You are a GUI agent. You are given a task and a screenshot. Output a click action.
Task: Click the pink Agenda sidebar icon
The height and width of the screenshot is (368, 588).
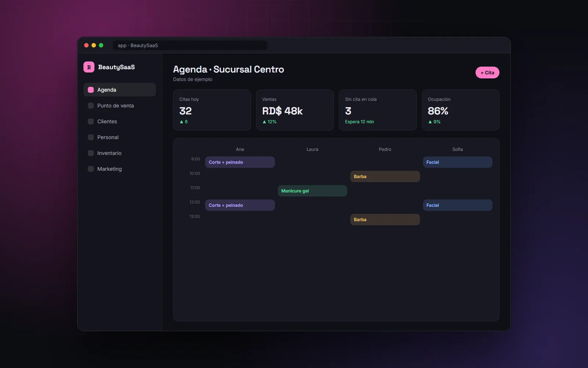pyautogui.click(x=91, y=90)
